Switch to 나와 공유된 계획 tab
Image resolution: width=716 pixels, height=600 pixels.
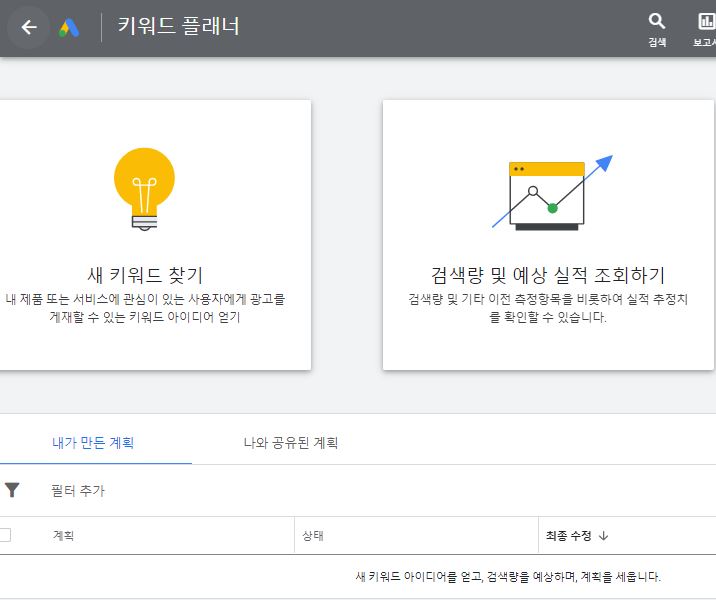click(290, 442)
